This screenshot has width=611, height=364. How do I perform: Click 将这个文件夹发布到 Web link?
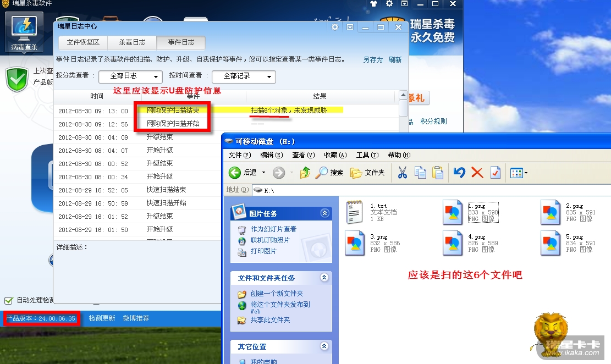point(280,307)
